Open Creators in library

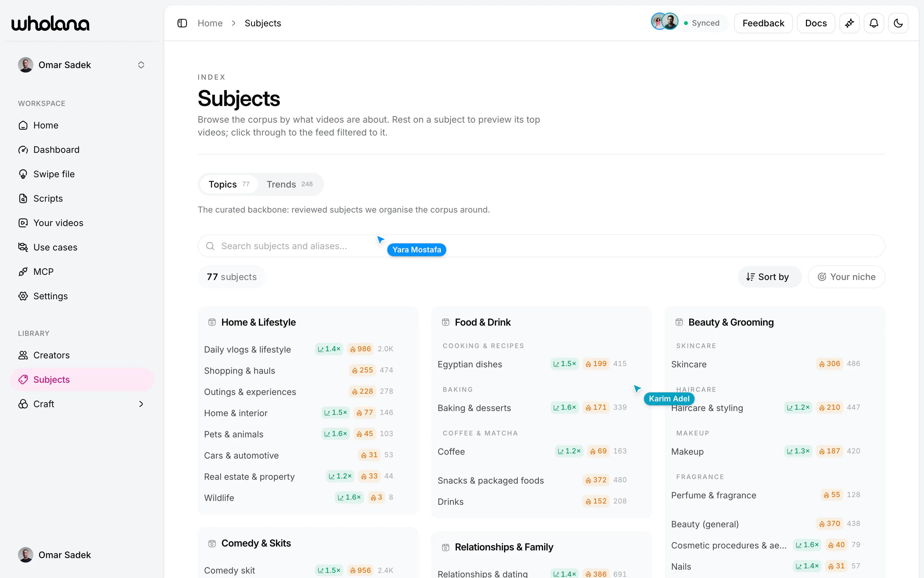click(x=82, y=355)
